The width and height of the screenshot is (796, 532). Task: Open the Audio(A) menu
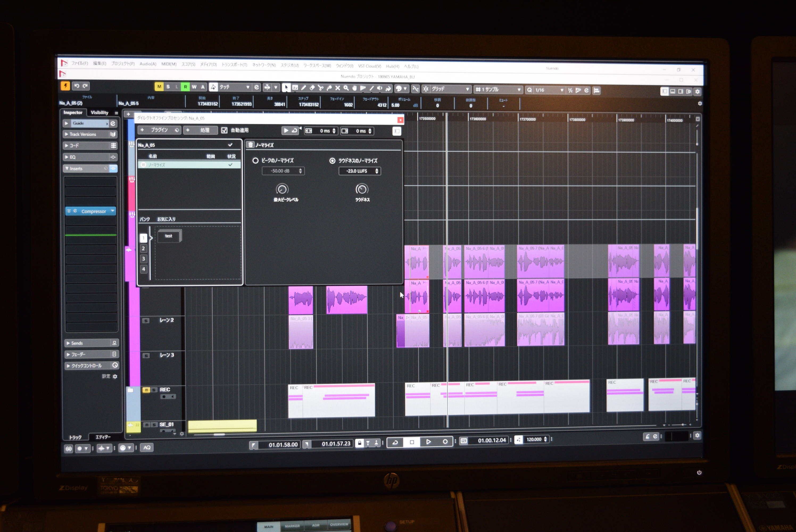point(148,64)
